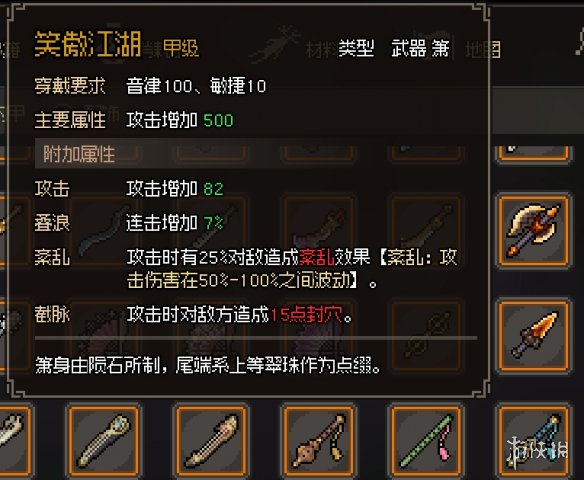
Task: Click the partially visible bone weapon slot
Action: pos(15,441)
